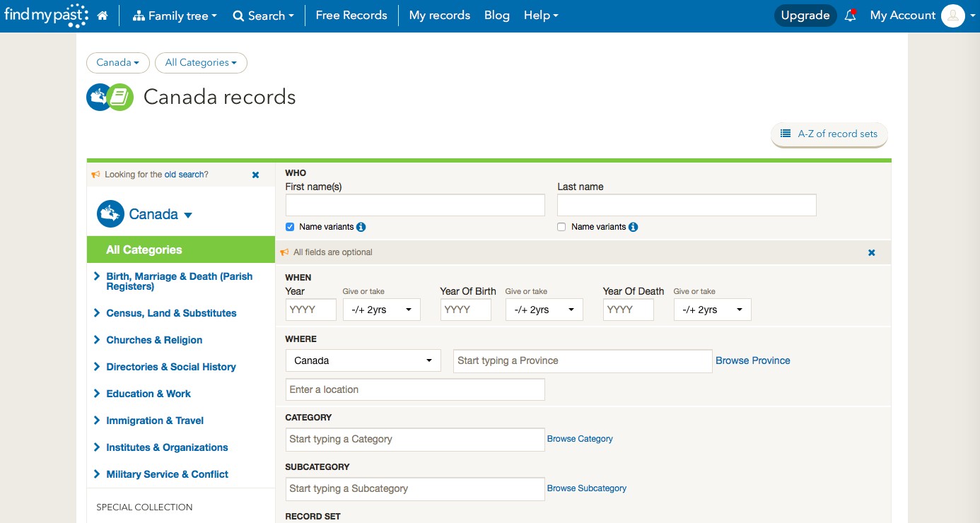Image resolution: width=980 pixels, height=523 pixels.
Task: Go to the home icon
Action: (x=103, y=16)
